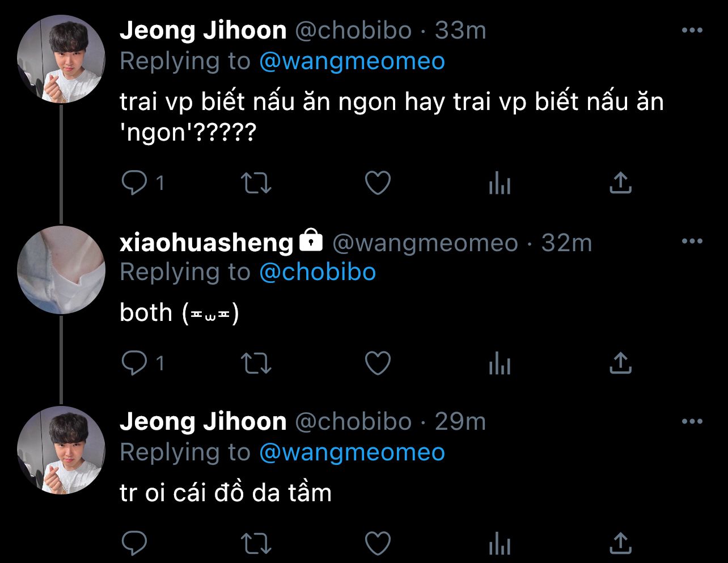The height and width of the screenshot is (563, 728).
Task: Open more options on the 29m tweet
Action: [x=692, y=421]
